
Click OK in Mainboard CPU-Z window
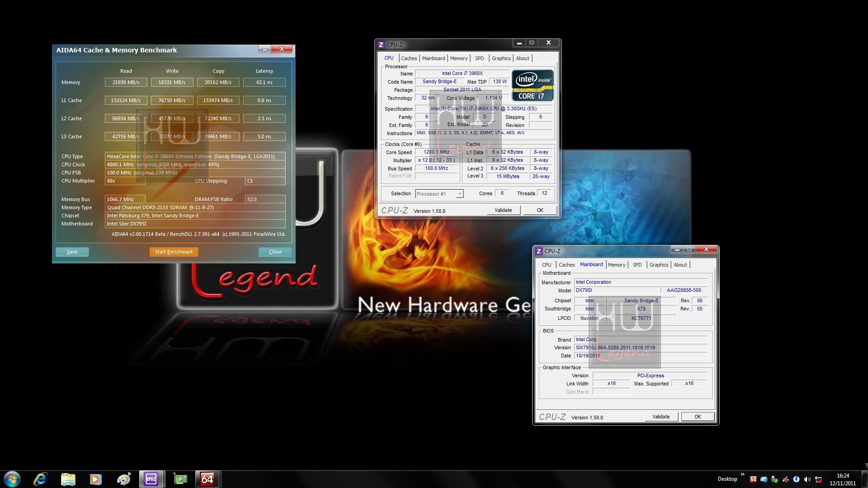click(698, 417)
